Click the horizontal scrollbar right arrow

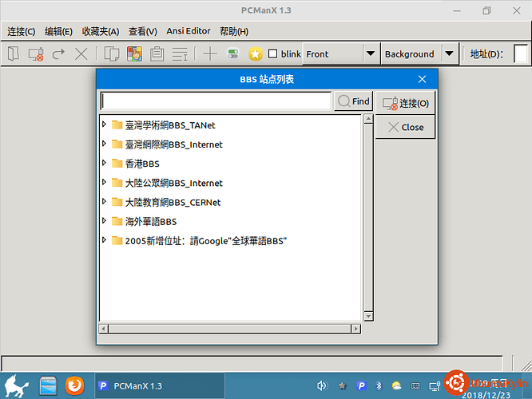click(356, 329)
